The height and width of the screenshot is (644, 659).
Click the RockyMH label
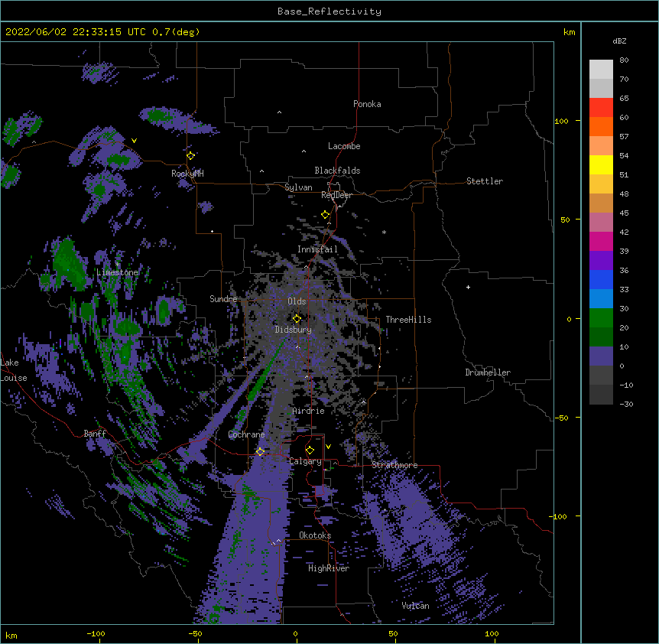(x=187, y=174)
